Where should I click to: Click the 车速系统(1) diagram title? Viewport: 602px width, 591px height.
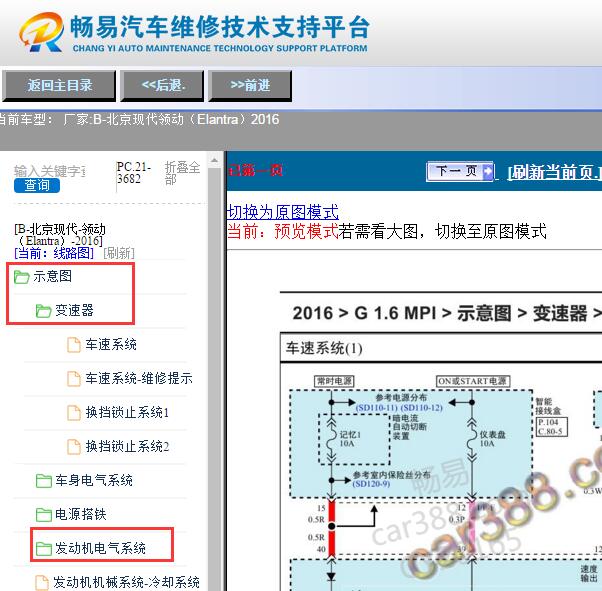(324, 349)
